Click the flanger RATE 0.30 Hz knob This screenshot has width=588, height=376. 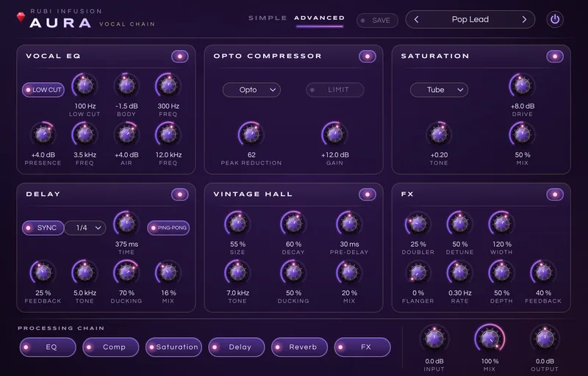460,272
